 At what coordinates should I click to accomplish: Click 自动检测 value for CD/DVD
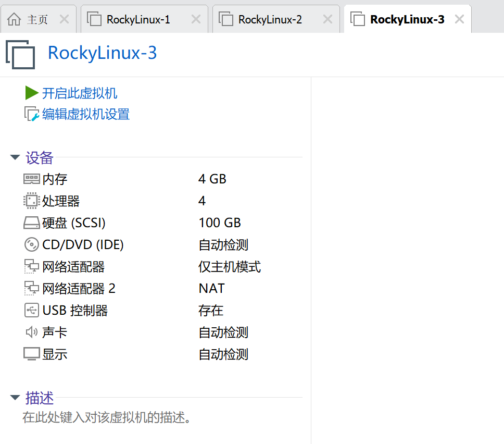223,245
